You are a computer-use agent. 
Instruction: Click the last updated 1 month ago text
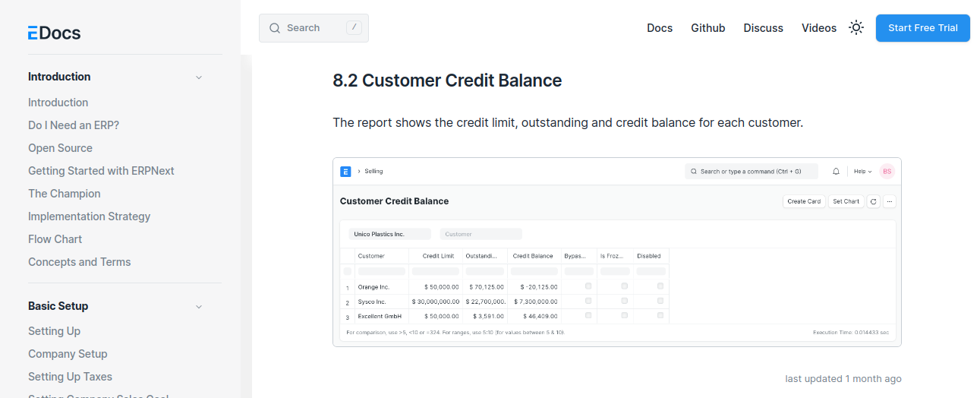pyautogui.click(x=843, y=378)
